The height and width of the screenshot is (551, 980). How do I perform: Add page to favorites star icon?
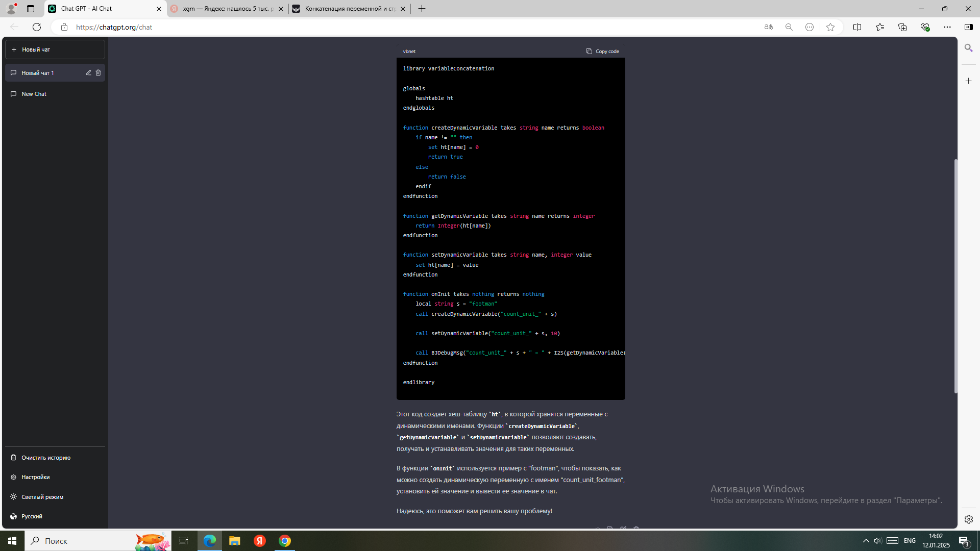click(x=830, y=27)
